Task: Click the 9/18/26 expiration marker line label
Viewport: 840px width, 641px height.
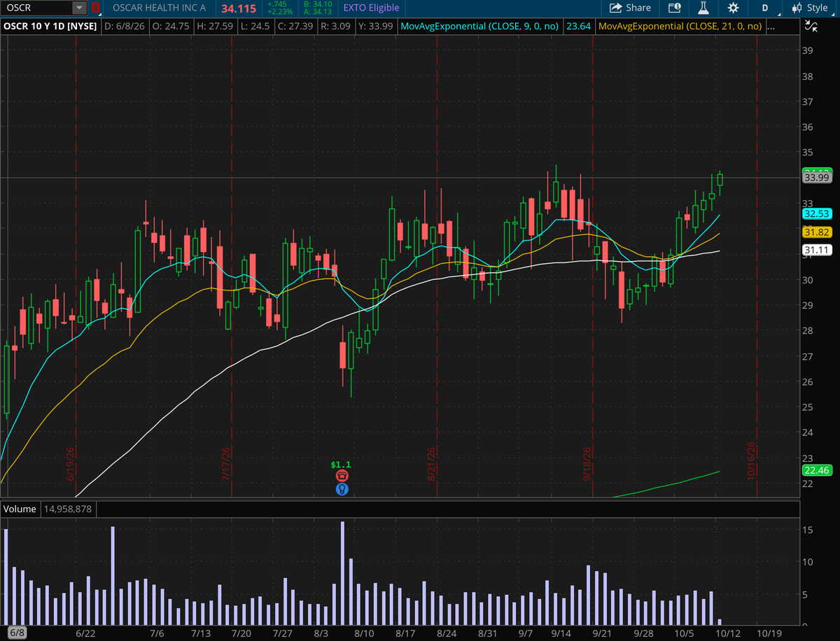Action: 587,463
